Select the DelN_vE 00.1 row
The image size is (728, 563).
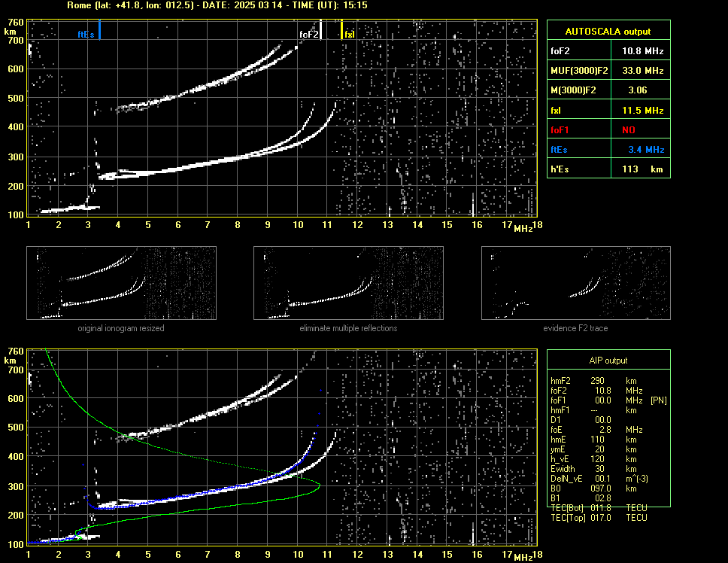pos(599,479)
